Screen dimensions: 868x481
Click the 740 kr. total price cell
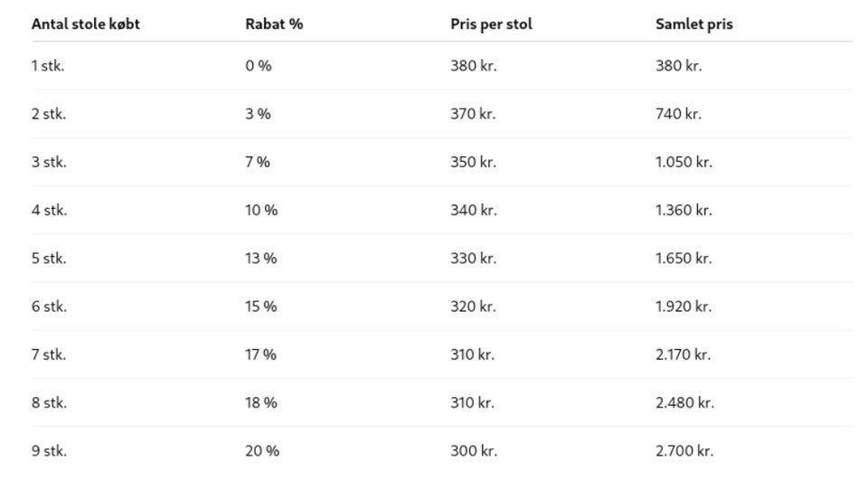click(x=678, y=114)
